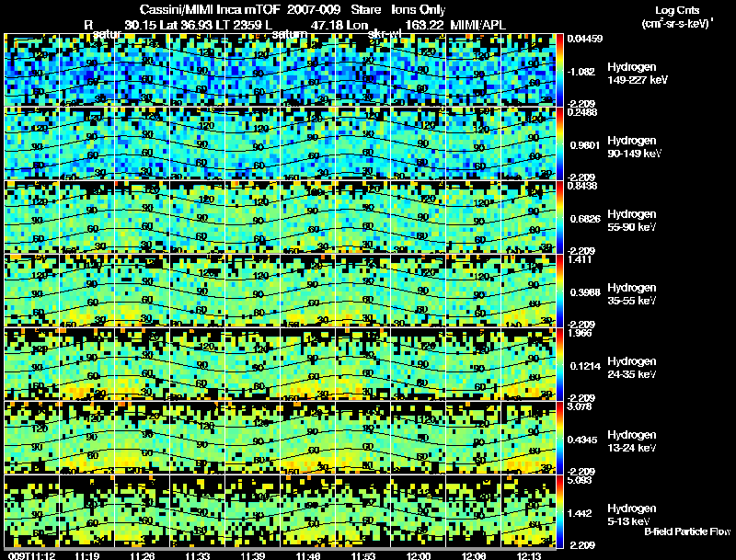The image size is (736, 560).
Task: Select the "Hydrogen 55-90 keV" label
Action: 632,221
